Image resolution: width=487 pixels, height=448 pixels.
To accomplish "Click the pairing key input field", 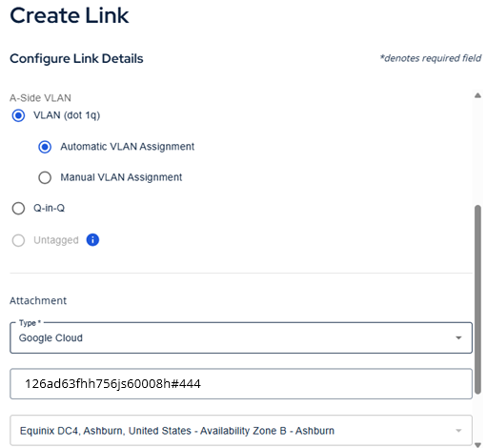I will [x=241, y=384].
